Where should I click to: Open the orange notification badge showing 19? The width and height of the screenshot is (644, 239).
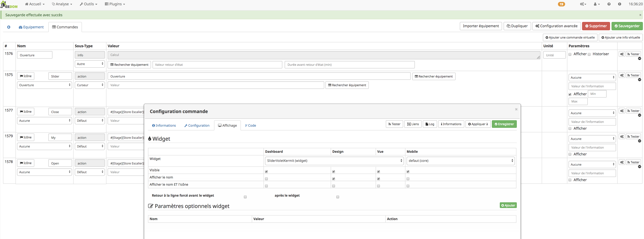click(561, 4)
